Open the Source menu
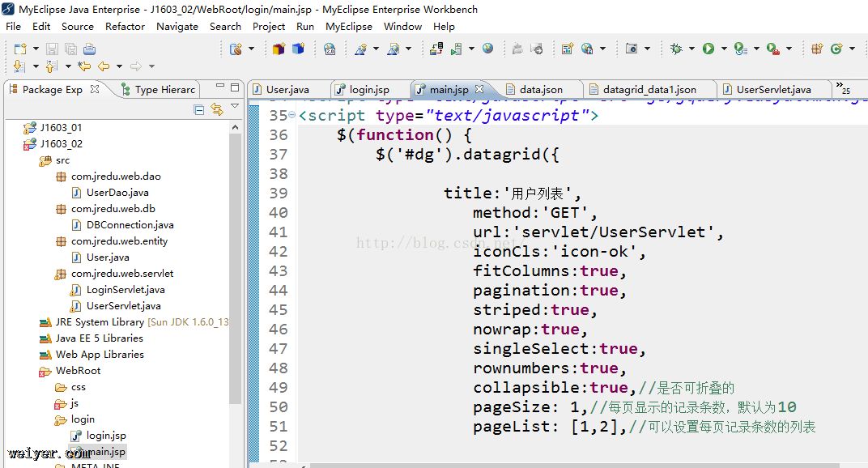Screen dimensions: 868x468 point(78,26)
